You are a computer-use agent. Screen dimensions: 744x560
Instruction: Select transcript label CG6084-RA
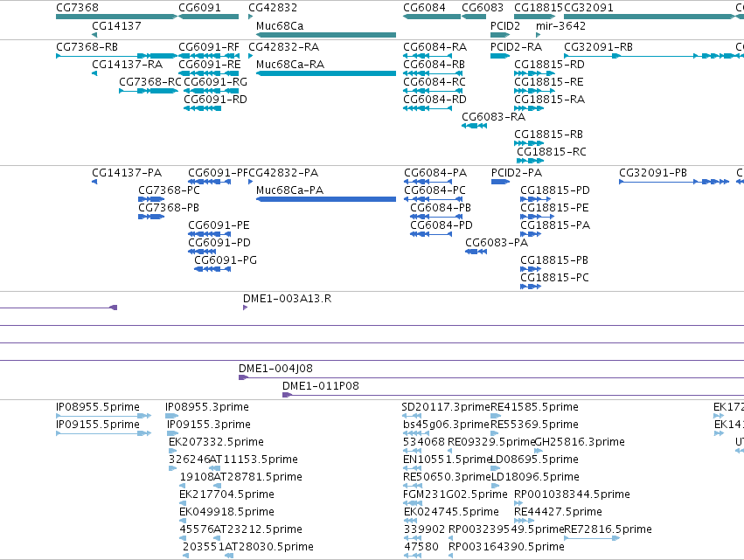tap(435, 47)
